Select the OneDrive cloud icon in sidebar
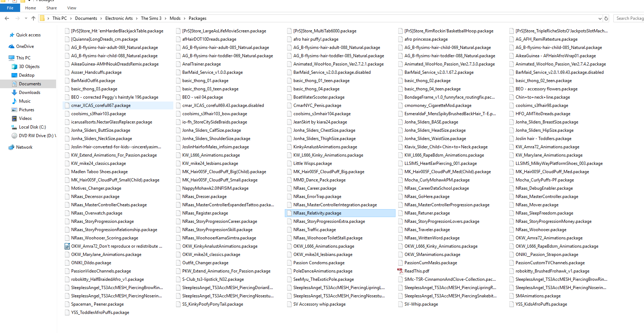Viewport: 644px width, 333px height. [12, 46]
